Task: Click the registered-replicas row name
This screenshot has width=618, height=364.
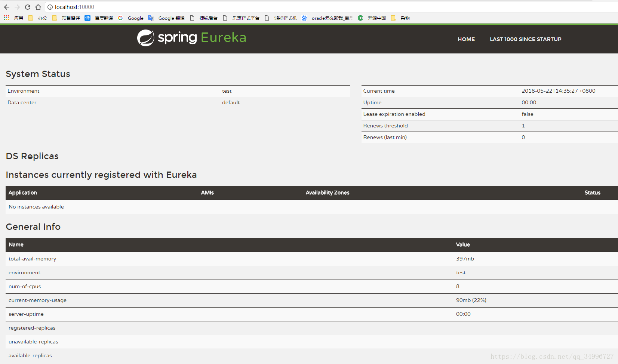Action: tap(32, 328)
